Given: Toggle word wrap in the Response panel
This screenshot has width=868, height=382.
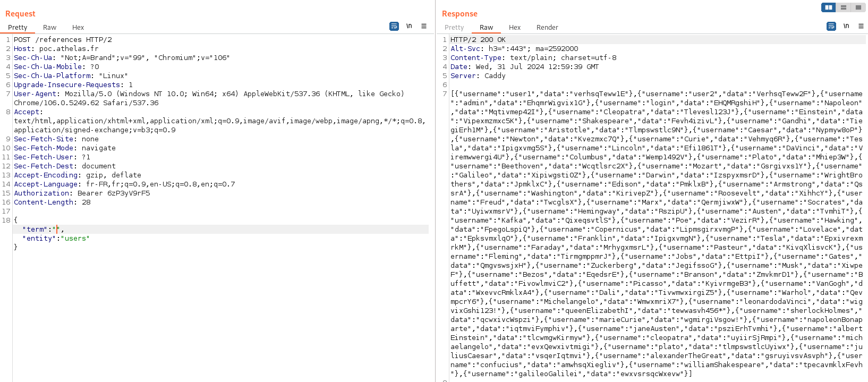Looking at the screenshot, I should tap(831, 26).
